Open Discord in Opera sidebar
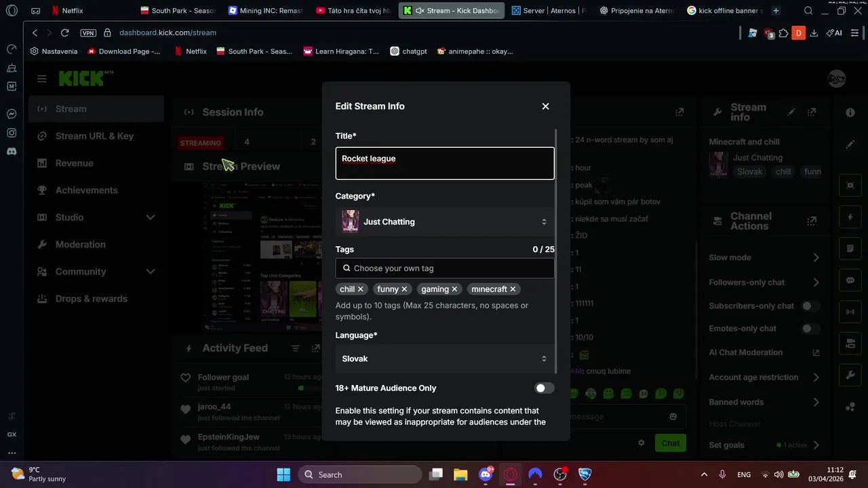The height and width of the screenshot is (488, 868). pos(12,151)
